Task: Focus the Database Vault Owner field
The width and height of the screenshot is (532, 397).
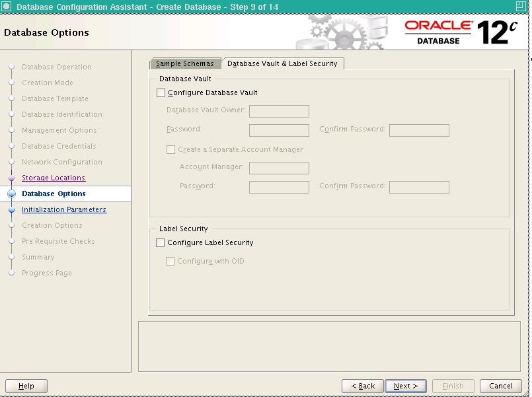Action: [279, 111]
